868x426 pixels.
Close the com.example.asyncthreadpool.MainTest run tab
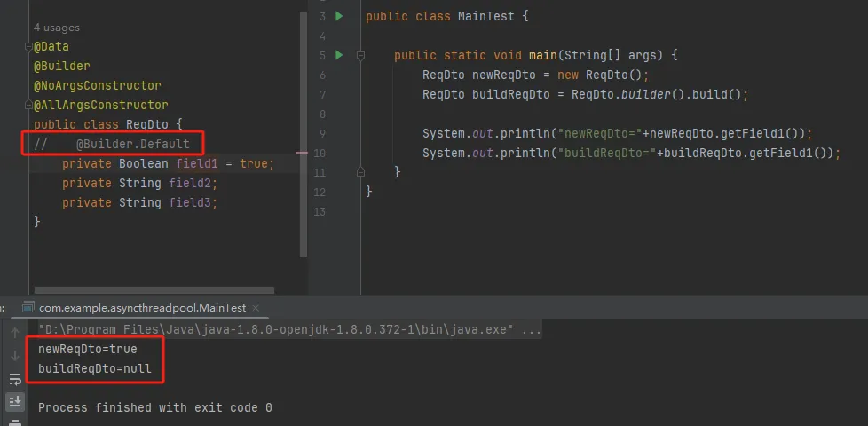point(257,307)
